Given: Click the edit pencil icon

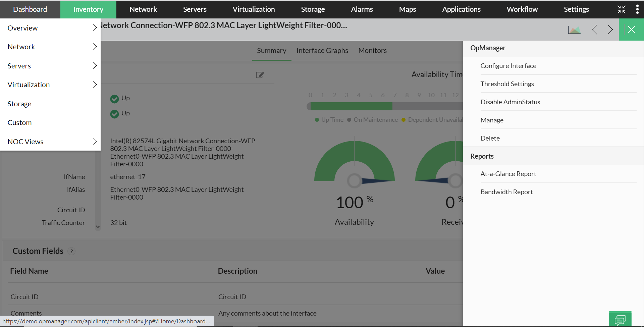Looking at the screenshot, I should [260, 75].
